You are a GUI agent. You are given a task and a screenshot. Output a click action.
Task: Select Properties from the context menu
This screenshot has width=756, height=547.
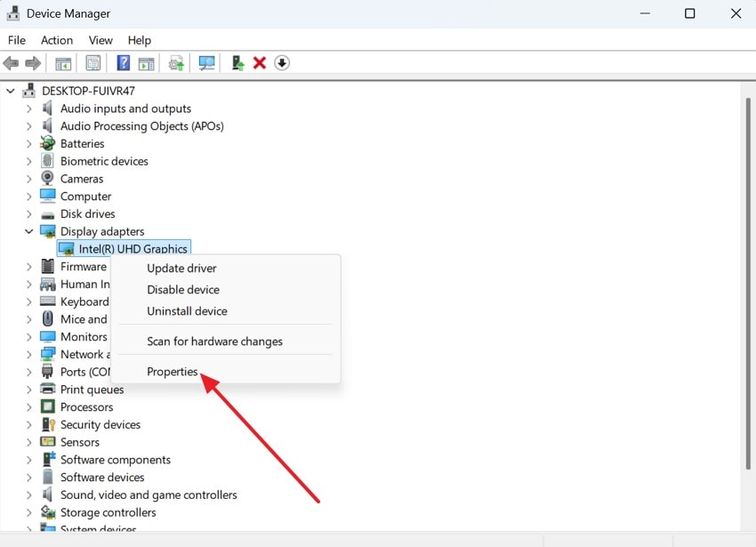[x=173, y=371]
